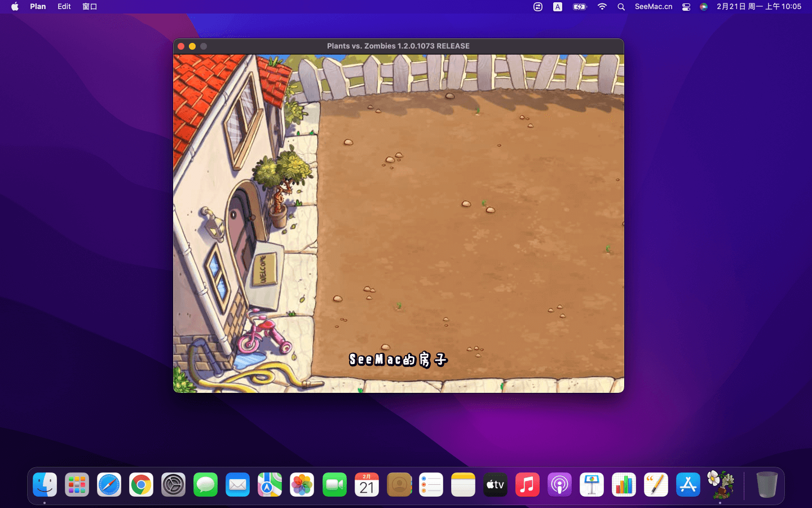The height and width of the screenshot is (508, 812).
Task: Launch Pages from the dock
Action: (x=656, y=485)
